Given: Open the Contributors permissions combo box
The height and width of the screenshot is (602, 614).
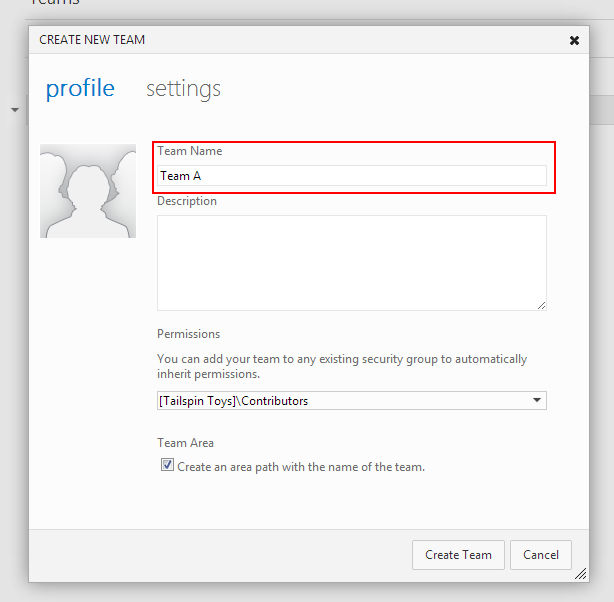Looking at the screenshot, I should click(x=340, y=401).
